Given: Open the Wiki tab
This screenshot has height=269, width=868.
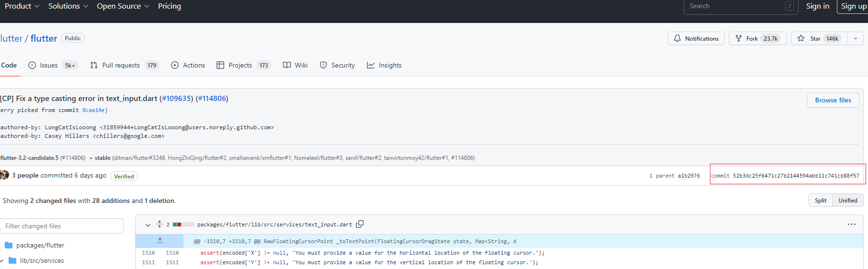Looking at the screenshot, I should point(295,65).
